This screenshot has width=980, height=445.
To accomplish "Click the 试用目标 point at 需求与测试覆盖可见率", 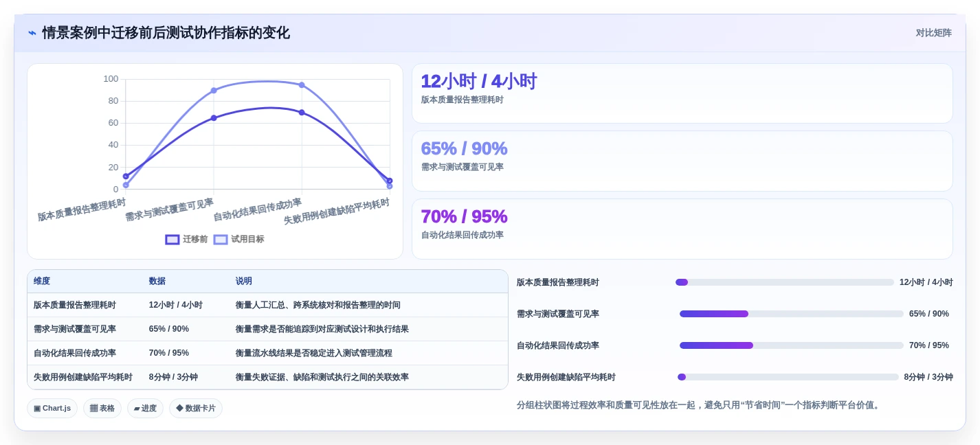I will [214, 91].
